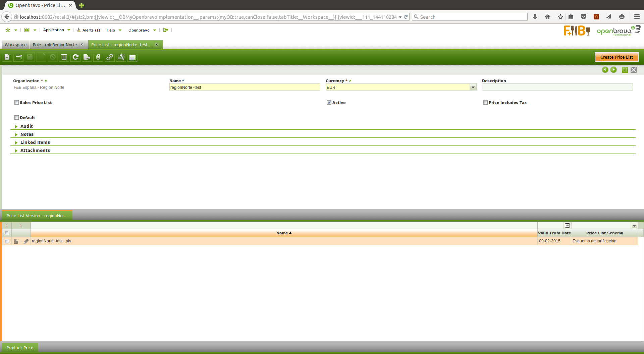The width and height of the screenshot is (644, 354).
Task: Click the Description input field
Action: [557, 87]
